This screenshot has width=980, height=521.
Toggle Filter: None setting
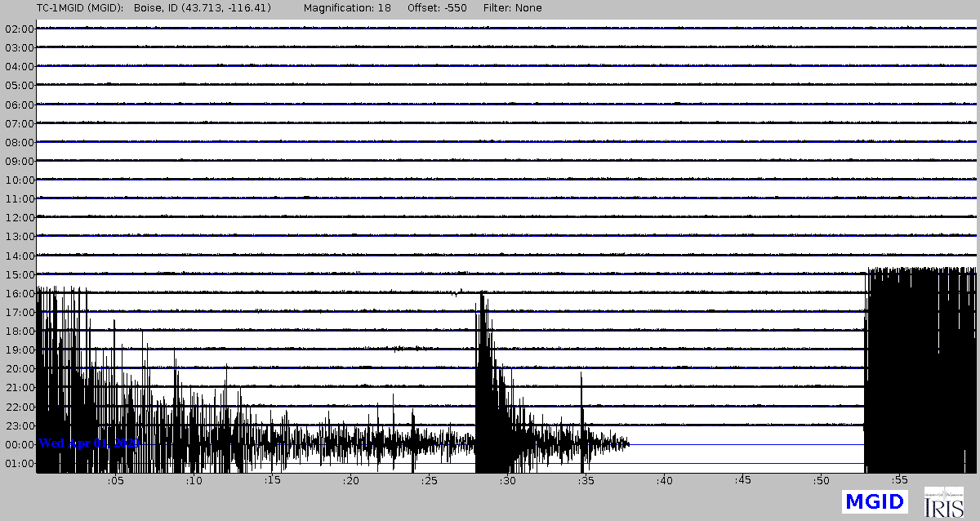(x=512, y=7)
